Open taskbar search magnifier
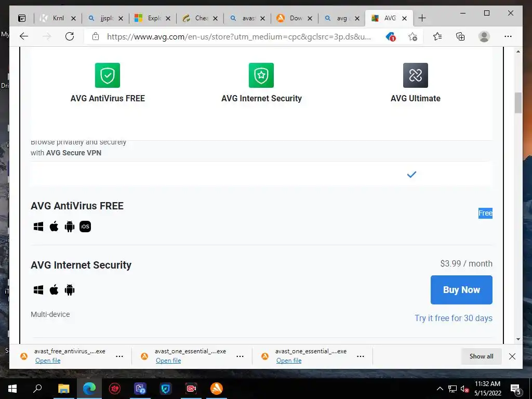 (37, 389)
